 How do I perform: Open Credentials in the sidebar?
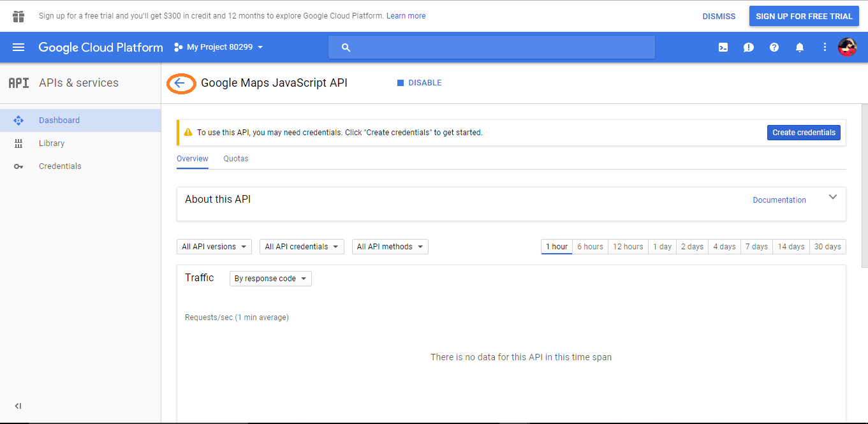(x=80, y=166)
